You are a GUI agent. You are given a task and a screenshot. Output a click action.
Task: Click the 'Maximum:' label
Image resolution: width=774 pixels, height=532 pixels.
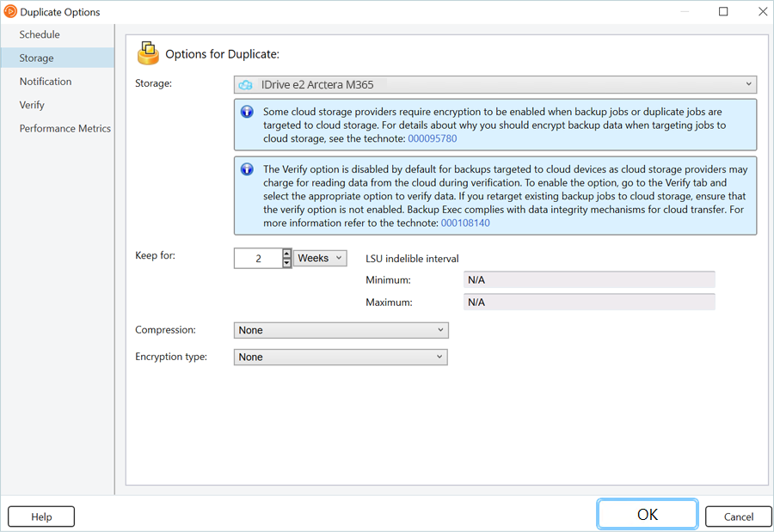coord(389,302)
